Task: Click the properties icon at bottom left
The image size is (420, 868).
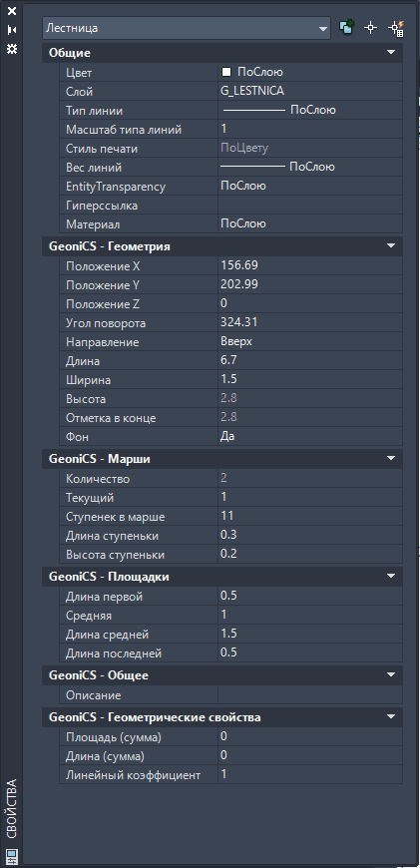Action: point(12,856)
